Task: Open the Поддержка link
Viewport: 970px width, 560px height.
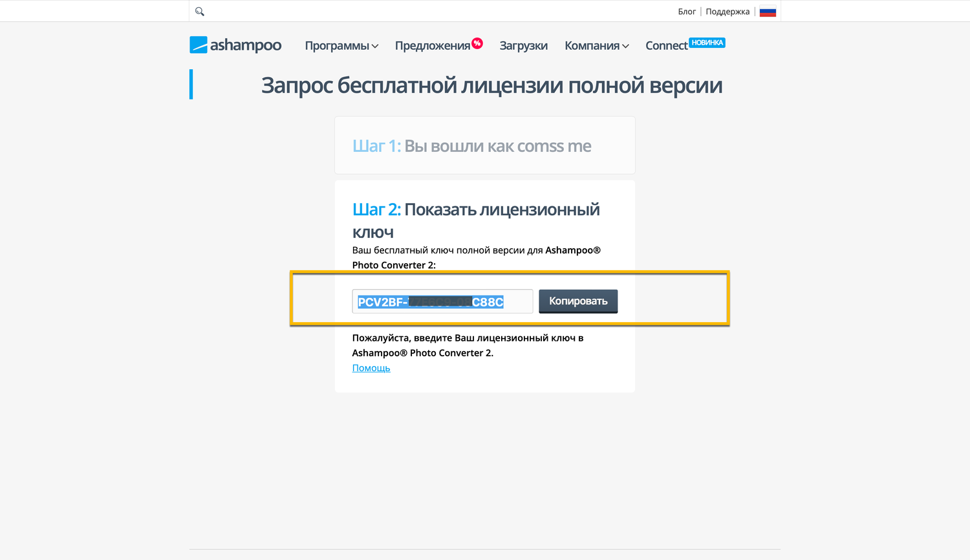Action: pyautogui.click(x=727, y=12)
